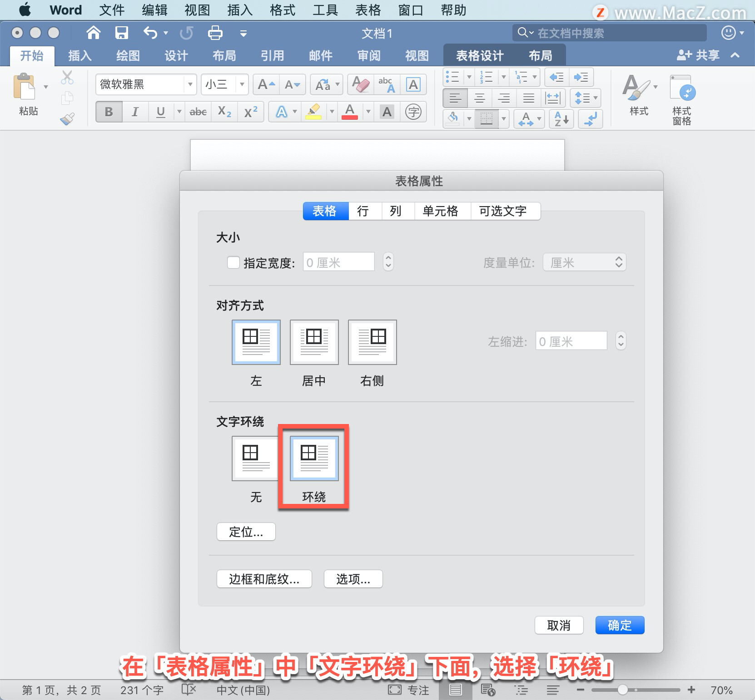Click the 左缩进 stepper control

point(621,340)
